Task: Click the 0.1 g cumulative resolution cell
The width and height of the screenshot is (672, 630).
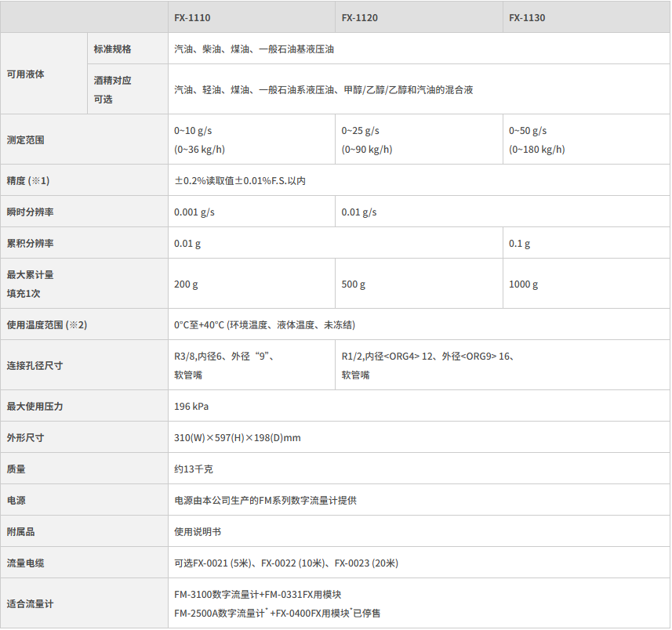Action: coord(587,243)
